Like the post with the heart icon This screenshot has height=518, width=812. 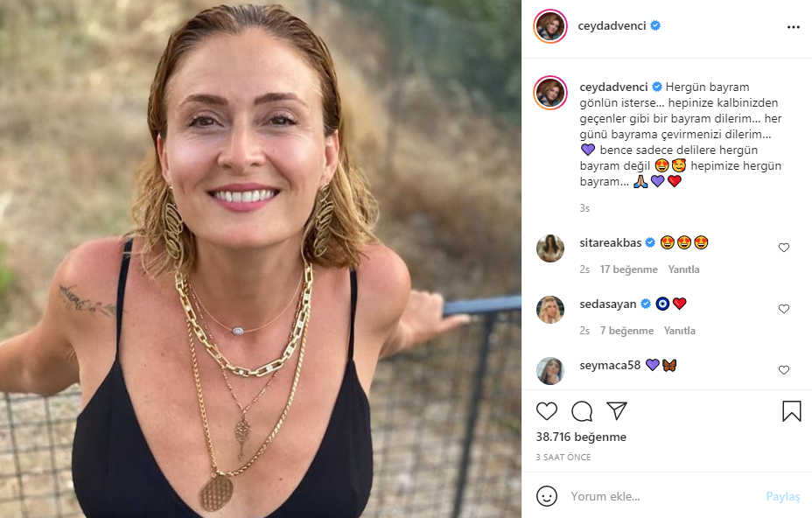(x=547, y=411)
